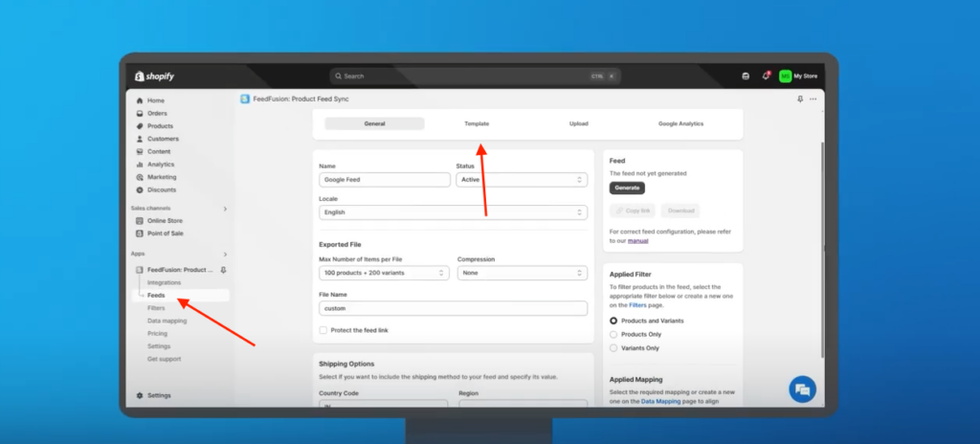
Task: Pin the app using the header pin icon
Action: point(800,99)
